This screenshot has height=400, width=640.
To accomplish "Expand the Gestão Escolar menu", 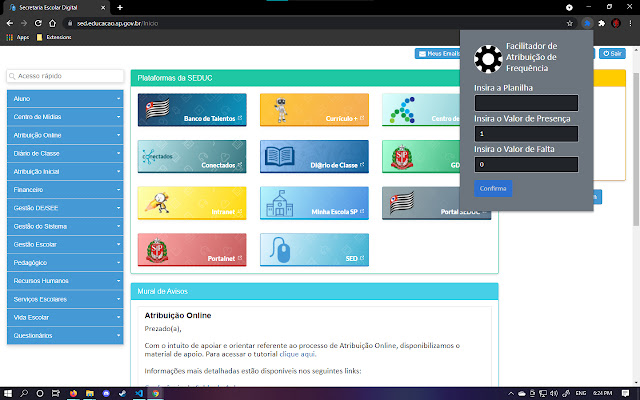I will click(x=65, y=244).
